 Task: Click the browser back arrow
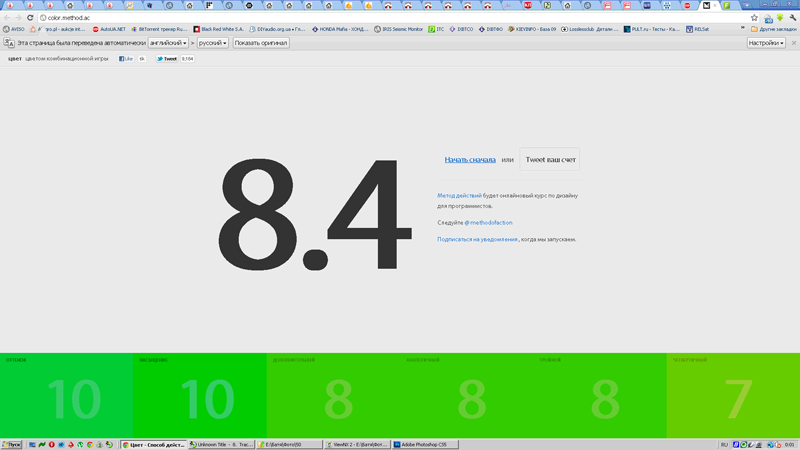tap(7, 18)
